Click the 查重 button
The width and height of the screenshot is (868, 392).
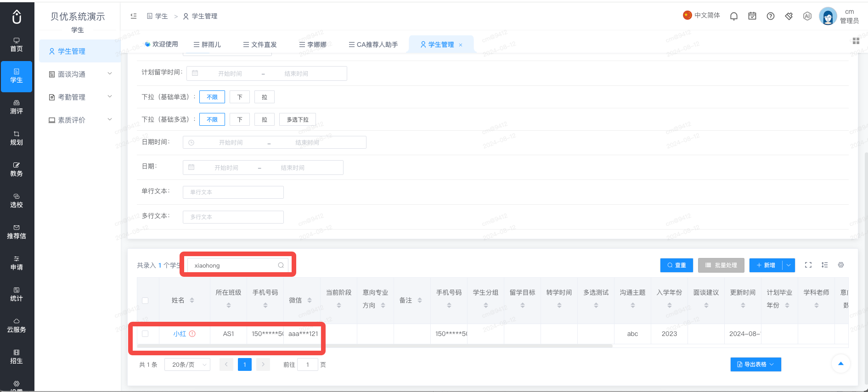point(676,265)
